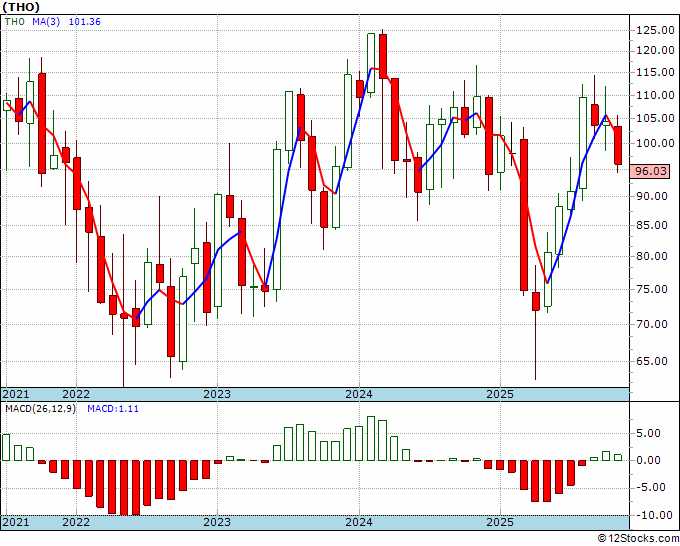The width and height of the screenshot is (680, 546).
Task: Click the 2022 marker on MACD timeline
Action: [76, 522]
